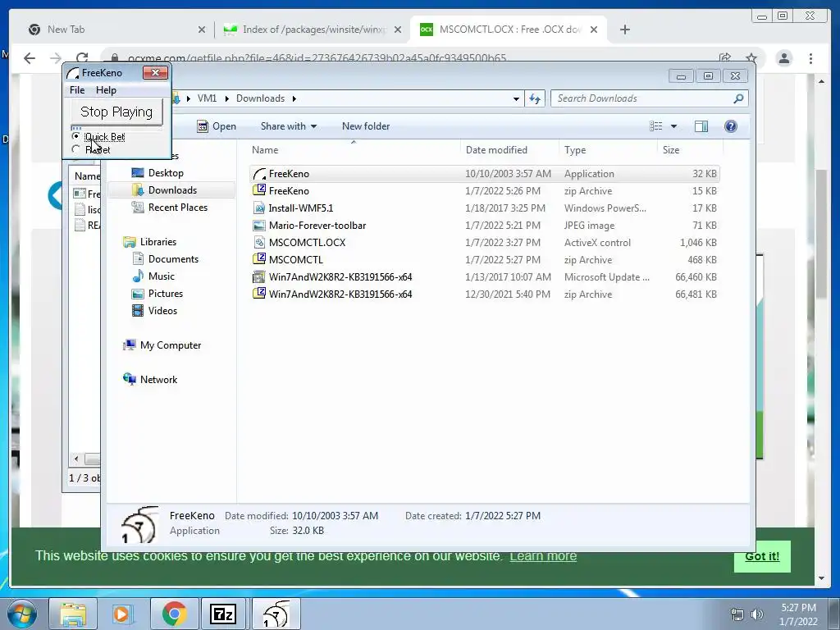840x630 pixels.
Task: Sort by the Type column header
Action: (608, 150)
